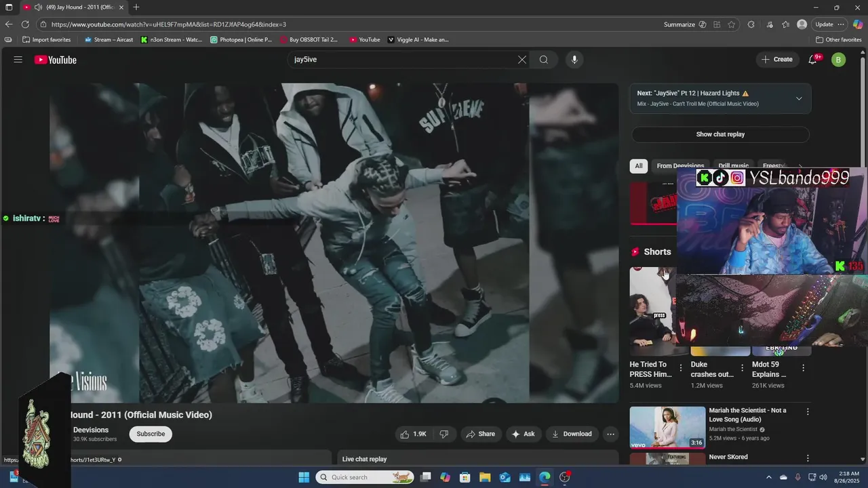Open tab actions menu icon
This screenshot has height=488, width=868.
pyautogui.click(x=9, y=7)
